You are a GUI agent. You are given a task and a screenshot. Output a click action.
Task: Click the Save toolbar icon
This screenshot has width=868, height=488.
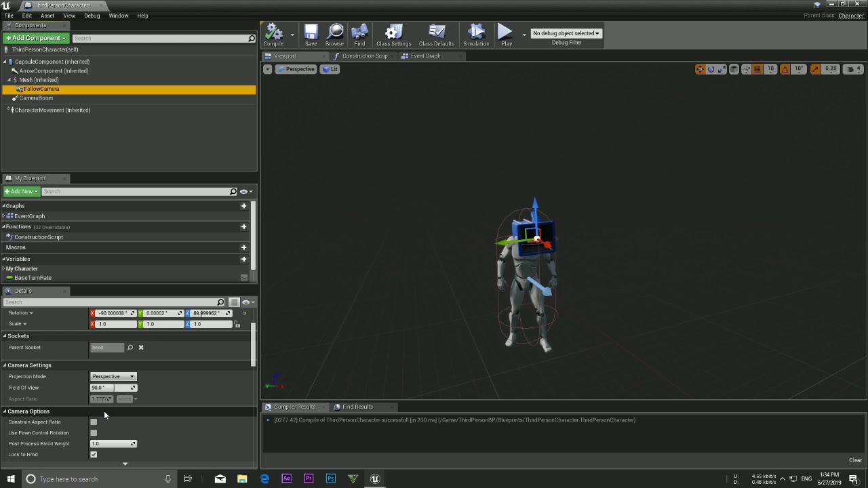coord(311,35)
